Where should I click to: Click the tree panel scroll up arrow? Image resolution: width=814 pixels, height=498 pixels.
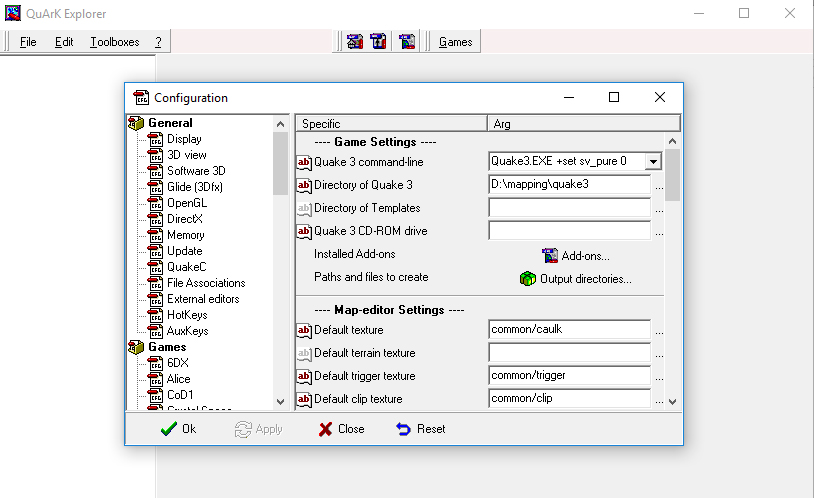pos(280,124)
